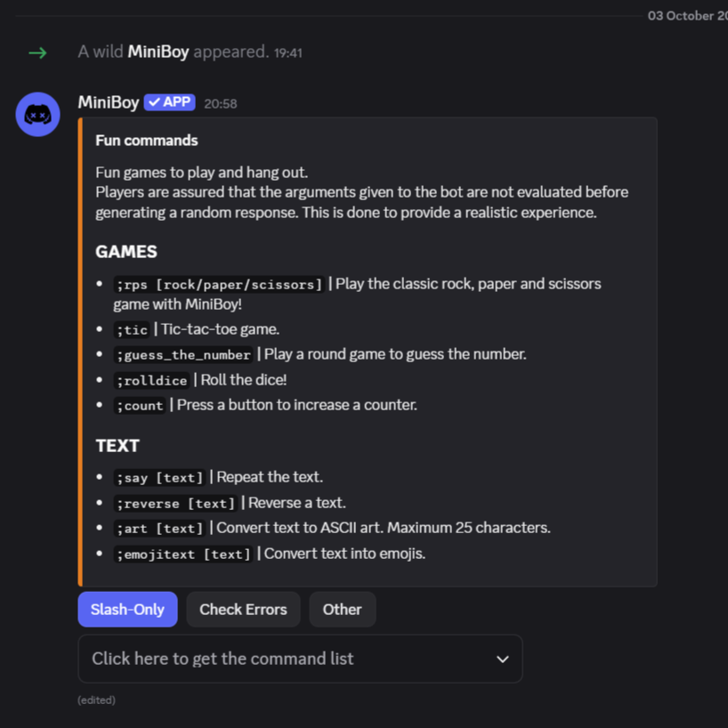The image size is (728, 728).
Task: Click MiniBoy name in the join message
Action: coord(158,52)
